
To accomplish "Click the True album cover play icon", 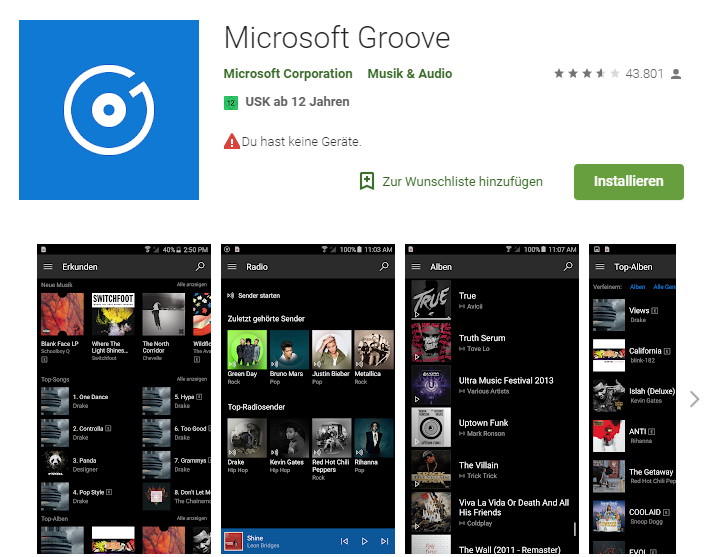I will (x=417, y=314).
